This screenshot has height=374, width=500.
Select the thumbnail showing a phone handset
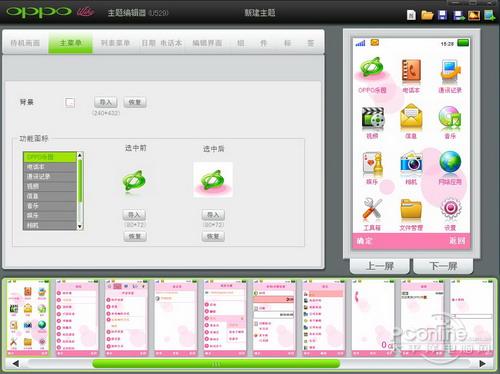(x=373, y=318)
